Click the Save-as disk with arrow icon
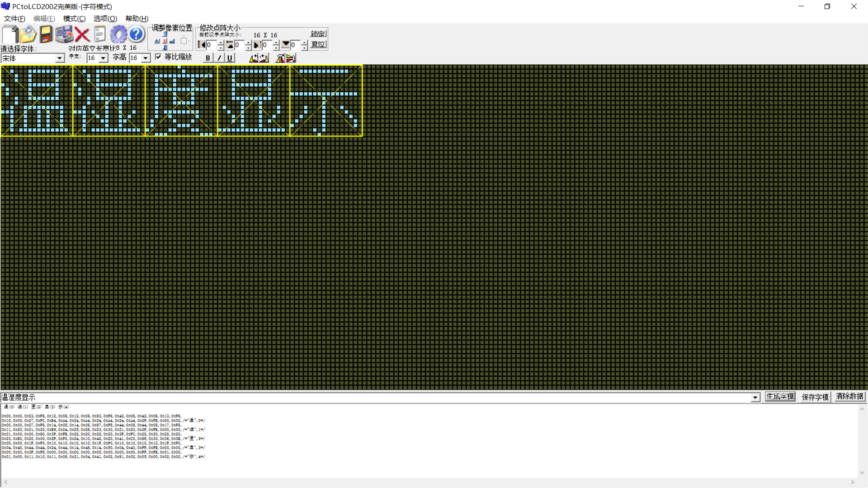Viewport: 868px width, 488px height. click(64, 34)
